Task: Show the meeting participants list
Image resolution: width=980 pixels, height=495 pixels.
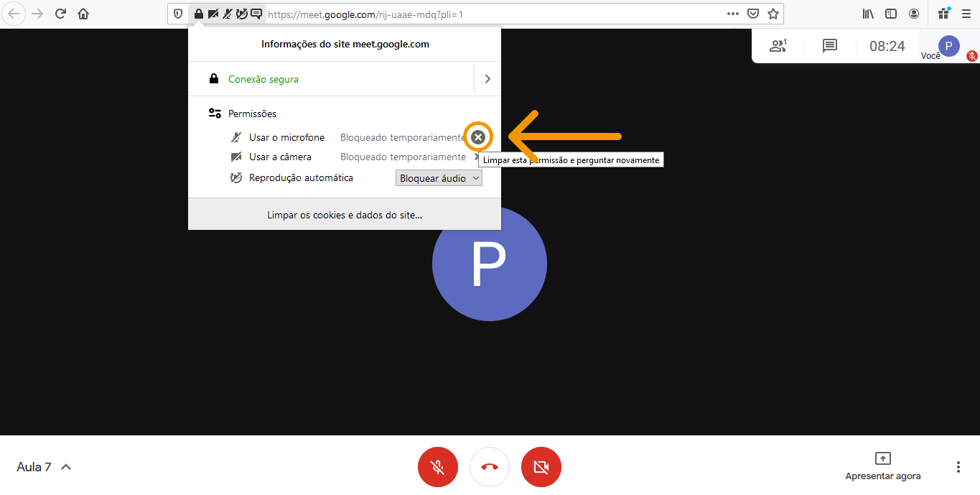Action: click(778, 46)
